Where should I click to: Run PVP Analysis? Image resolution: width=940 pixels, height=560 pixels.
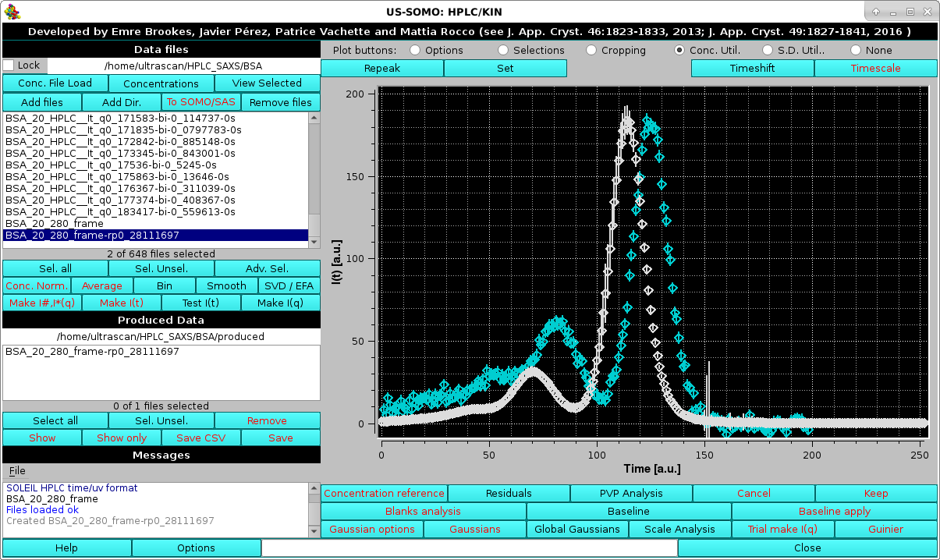[x=630, y=493]
